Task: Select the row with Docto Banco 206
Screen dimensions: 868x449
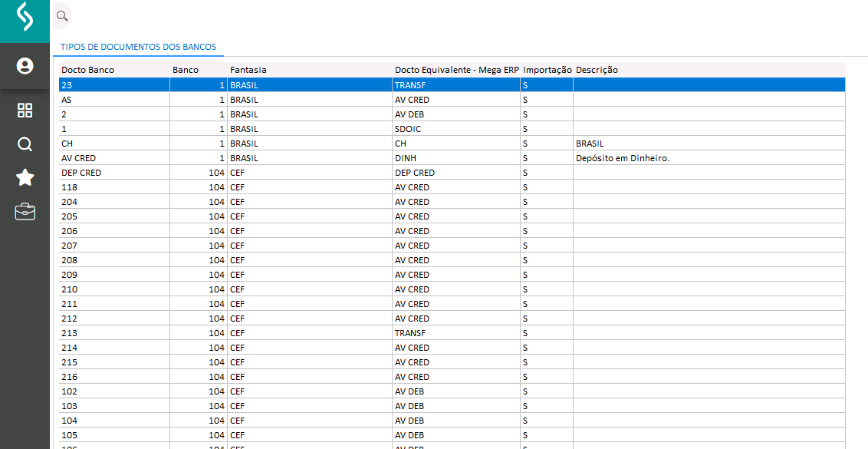Action: (452, 231)
